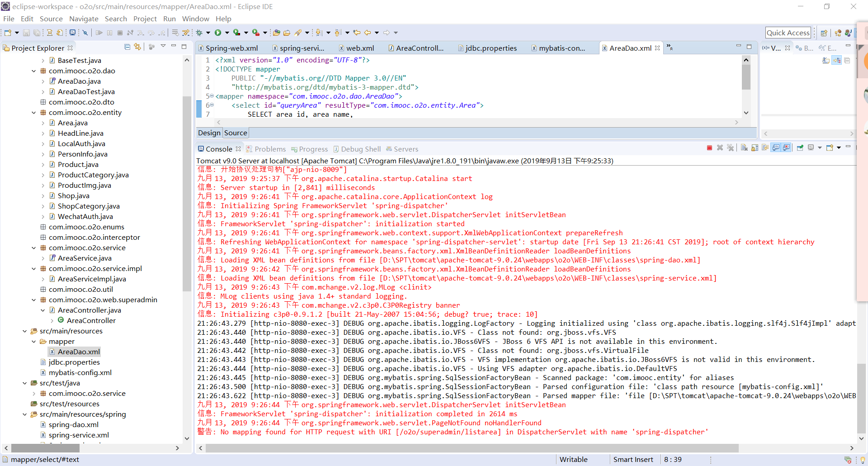Viewport: 868px width, 466px height.
Task: Switch to the jdbc.properties editor tab
Action: [x=491, y=48]
